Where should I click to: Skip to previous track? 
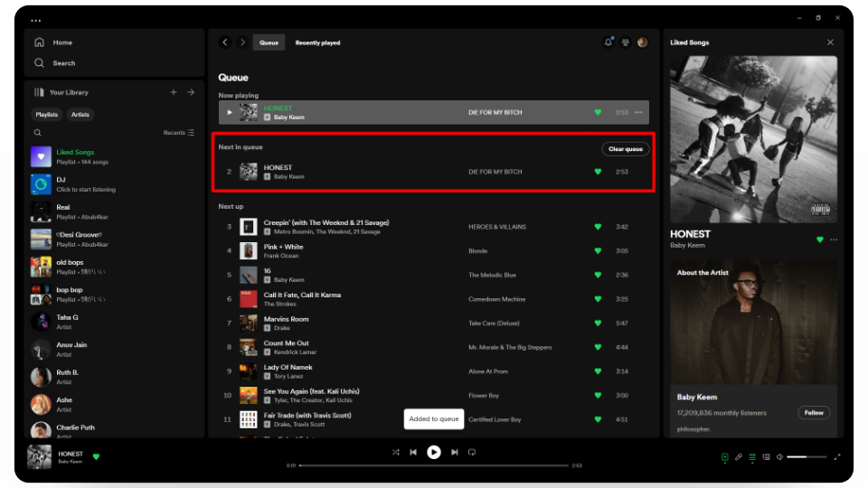point(413,452)
